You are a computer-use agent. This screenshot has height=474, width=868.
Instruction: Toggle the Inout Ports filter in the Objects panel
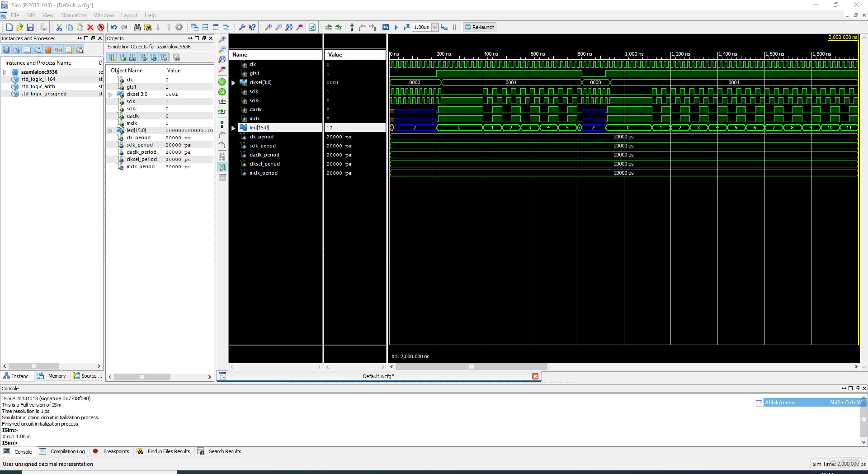[132, 57]
